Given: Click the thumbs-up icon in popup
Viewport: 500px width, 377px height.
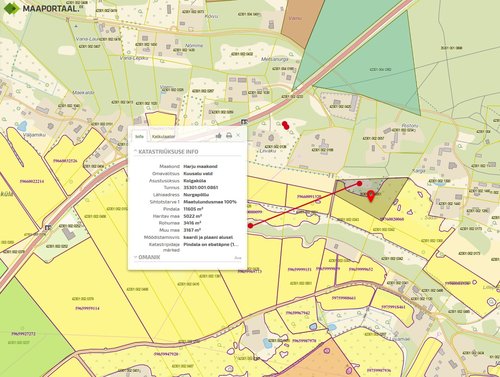Looking at the screenshot, I should (219, 135).
